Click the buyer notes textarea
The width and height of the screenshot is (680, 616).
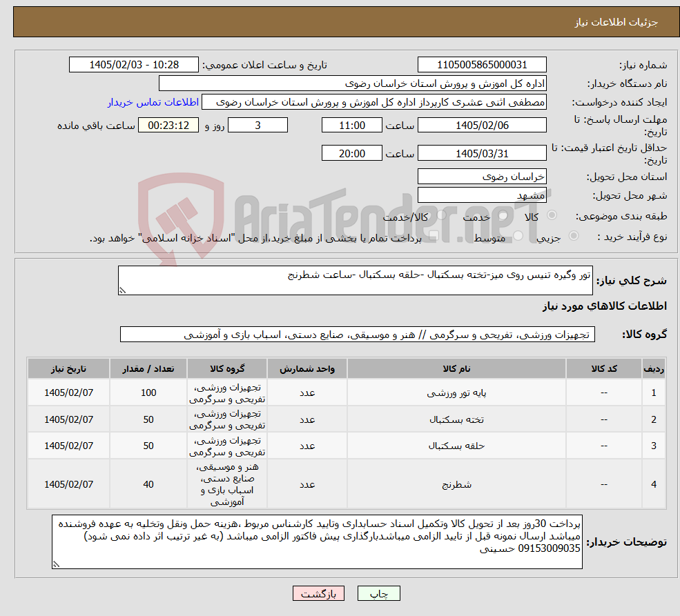coord(317,542)
